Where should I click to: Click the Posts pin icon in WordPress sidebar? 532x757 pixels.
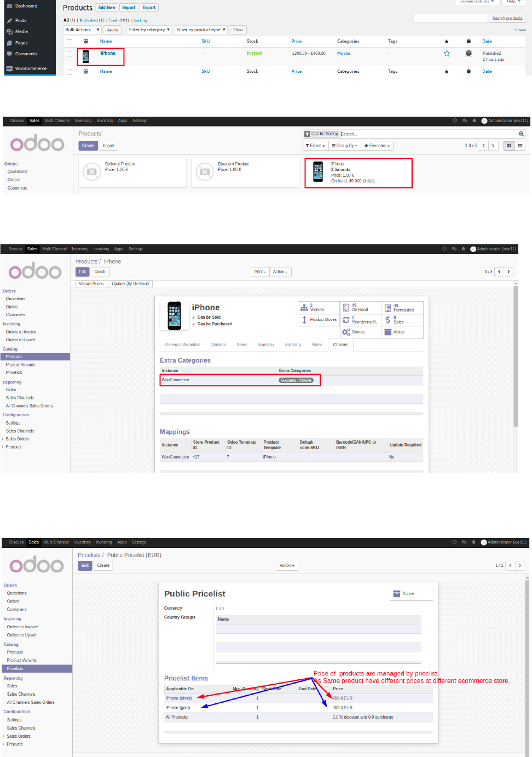(x=9, y=20)
